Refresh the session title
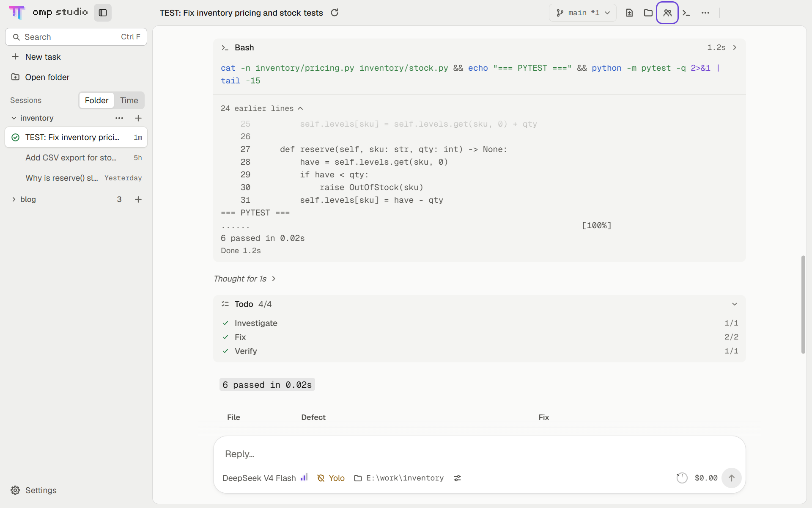The image size is (812, 508). (x=335, y=13)
